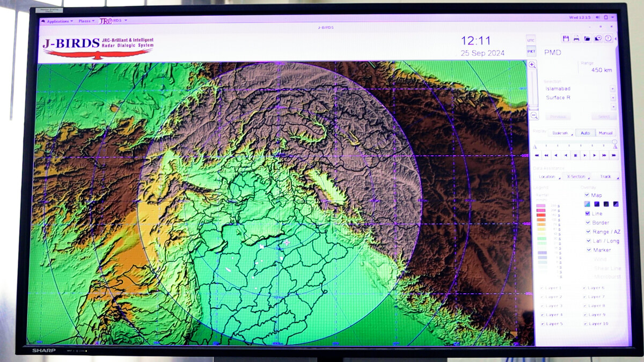Uncheck the Lati / Long overlay
The image size is (644, 362).
click(589, 241)
